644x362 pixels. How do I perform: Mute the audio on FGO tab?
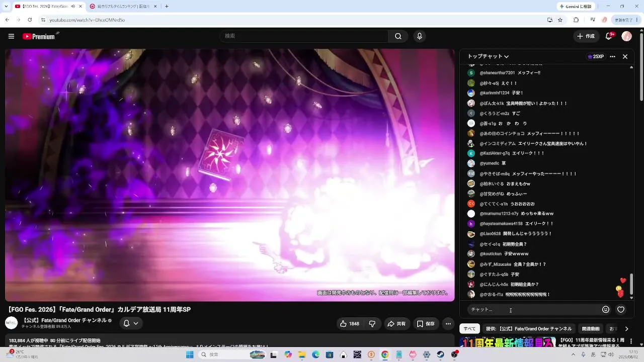click(73, 7)
